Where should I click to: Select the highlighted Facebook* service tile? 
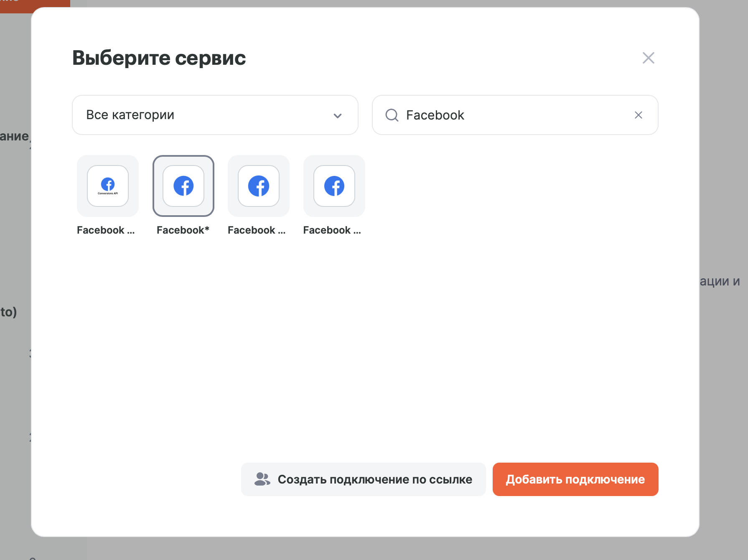pos(183,186)
